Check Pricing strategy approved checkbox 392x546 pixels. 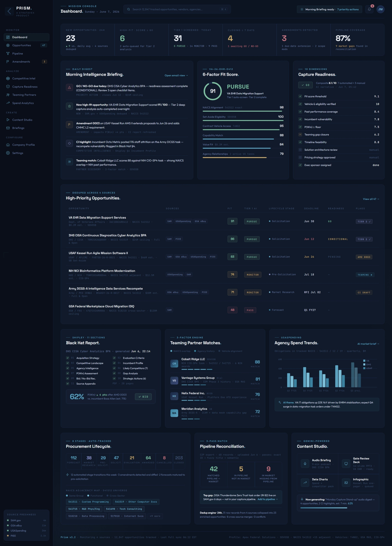(300, 158)
